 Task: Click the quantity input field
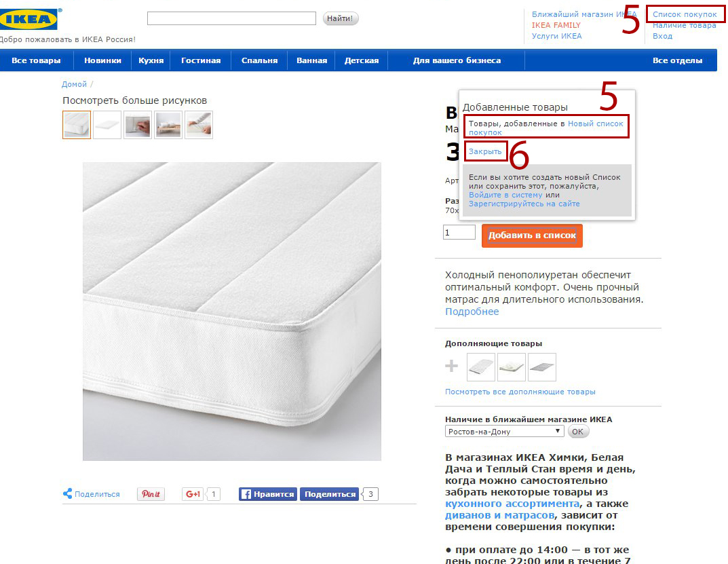coord(459,232)
